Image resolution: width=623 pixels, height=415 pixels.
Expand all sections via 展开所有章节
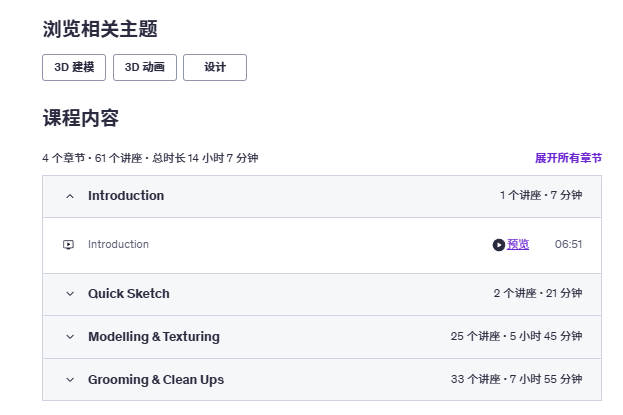coord(568,158)
